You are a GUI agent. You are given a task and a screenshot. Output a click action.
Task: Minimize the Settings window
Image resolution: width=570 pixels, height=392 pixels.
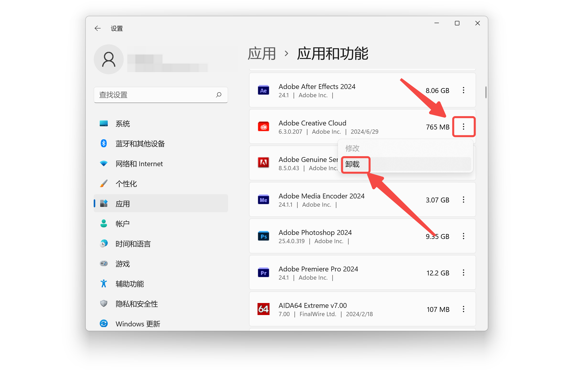point(437,23)
